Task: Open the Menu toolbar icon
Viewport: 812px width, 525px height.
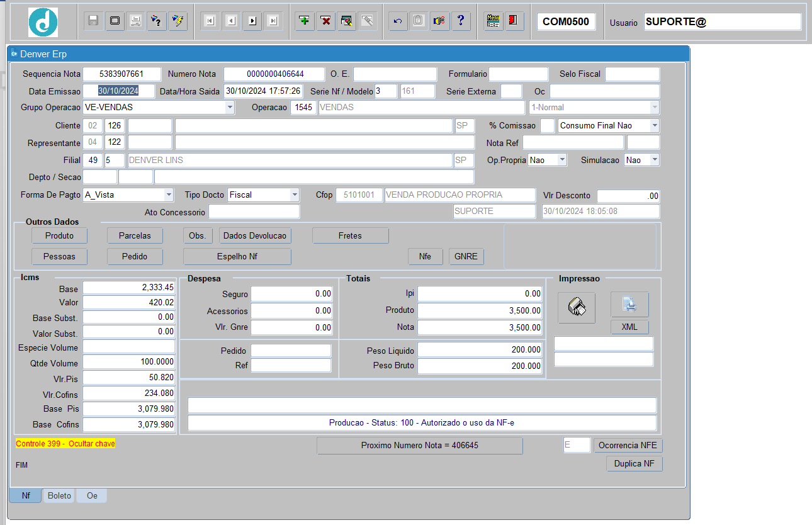Action: click(x=493, y=21)
